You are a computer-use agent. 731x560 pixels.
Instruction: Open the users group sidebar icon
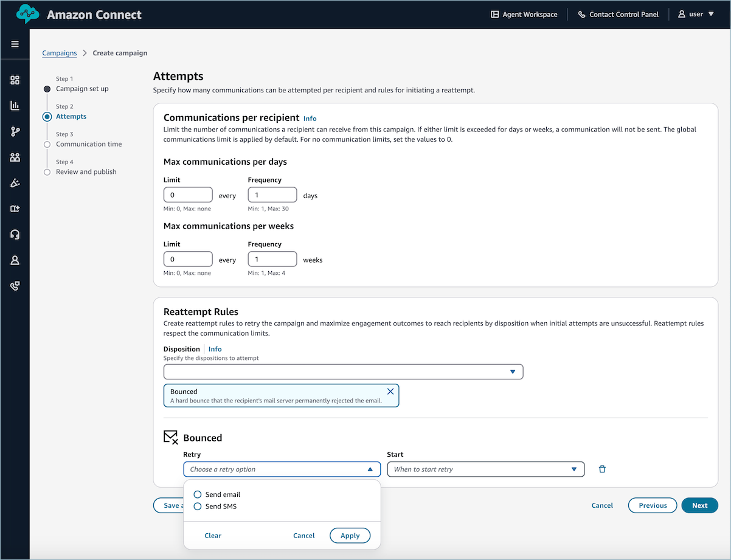[15, 157]
